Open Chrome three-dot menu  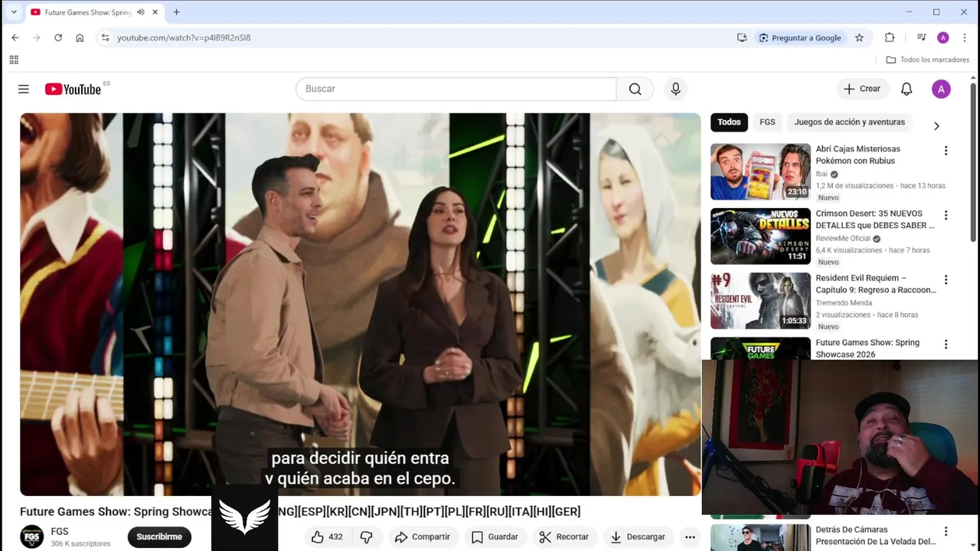(964, 37)
